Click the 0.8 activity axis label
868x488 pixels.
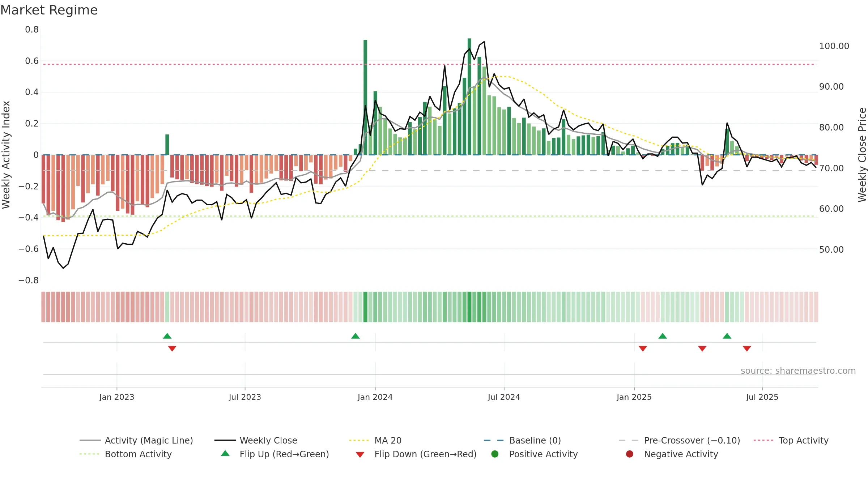point(32,30)
